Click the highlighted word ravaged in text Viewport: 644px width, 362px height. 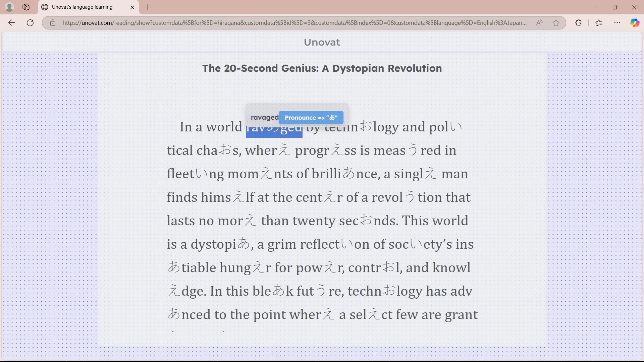coord(274,129)
